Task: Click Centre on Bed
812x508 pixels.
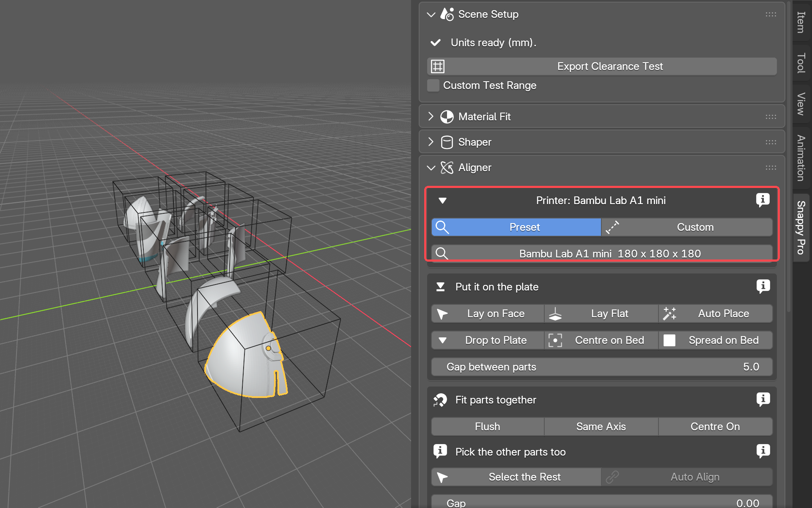Action: 601,340
